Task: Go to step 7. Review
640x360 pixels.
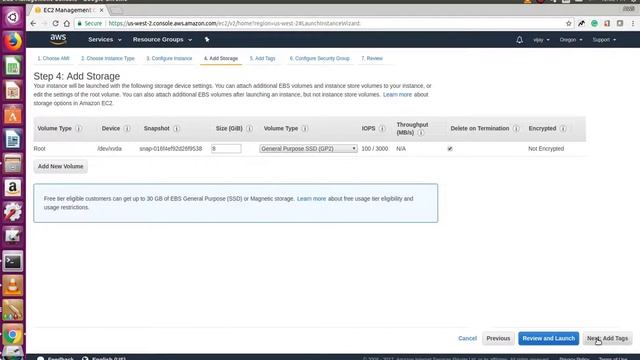Action: click(372, 58)
